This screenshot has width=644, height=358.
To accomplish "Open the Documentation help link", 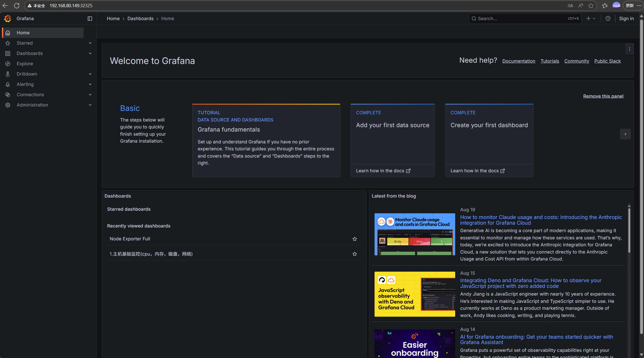I will (x=519, y=61).
